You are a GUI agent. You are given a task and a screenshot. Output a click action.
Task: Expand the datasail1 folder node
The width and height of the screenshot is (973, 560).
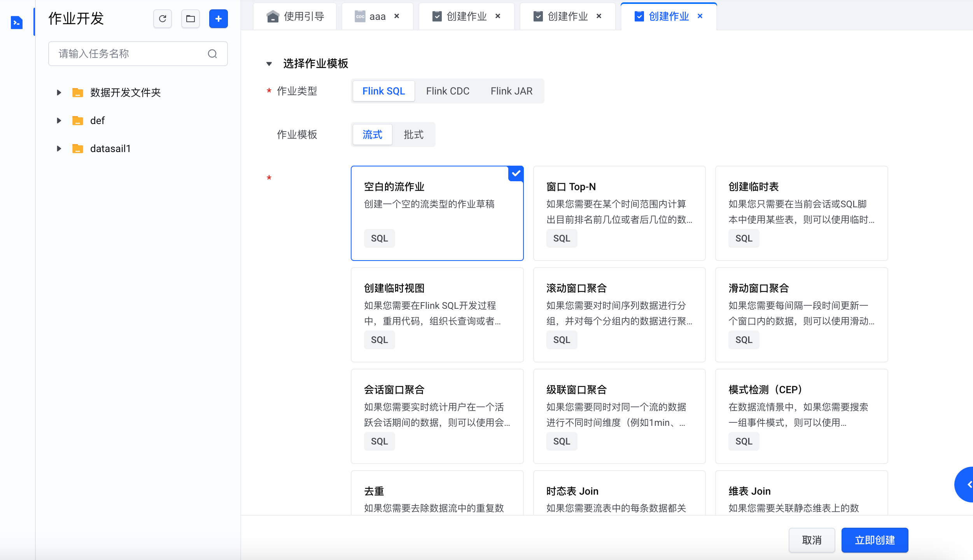click(59, 149)
